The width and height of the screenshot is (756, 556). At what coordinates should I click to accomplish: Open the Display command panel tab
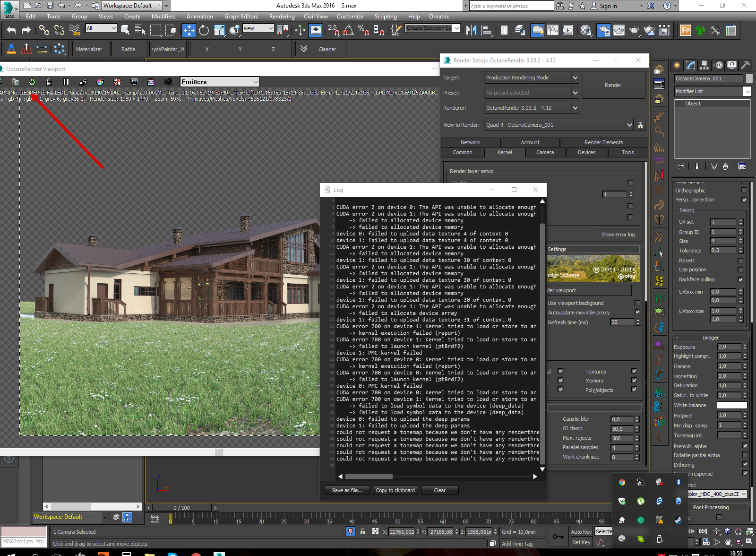click(x=732, y=65)
